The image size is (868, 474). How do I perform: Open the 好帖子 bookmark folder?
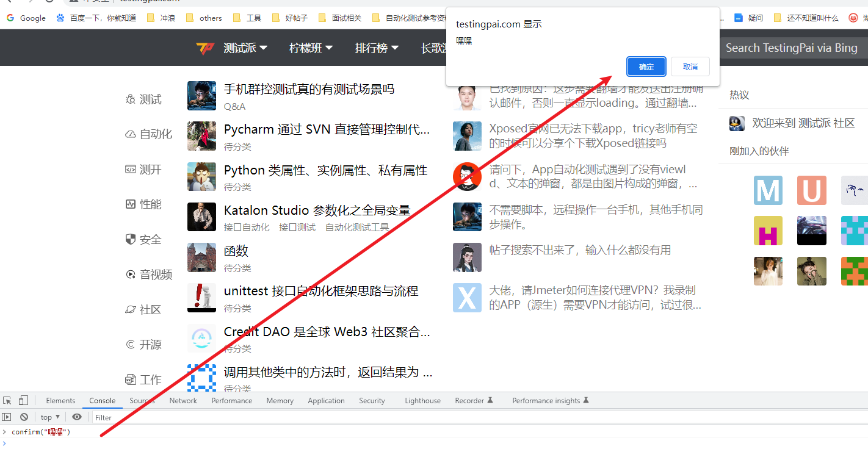[x=290, y=18]
